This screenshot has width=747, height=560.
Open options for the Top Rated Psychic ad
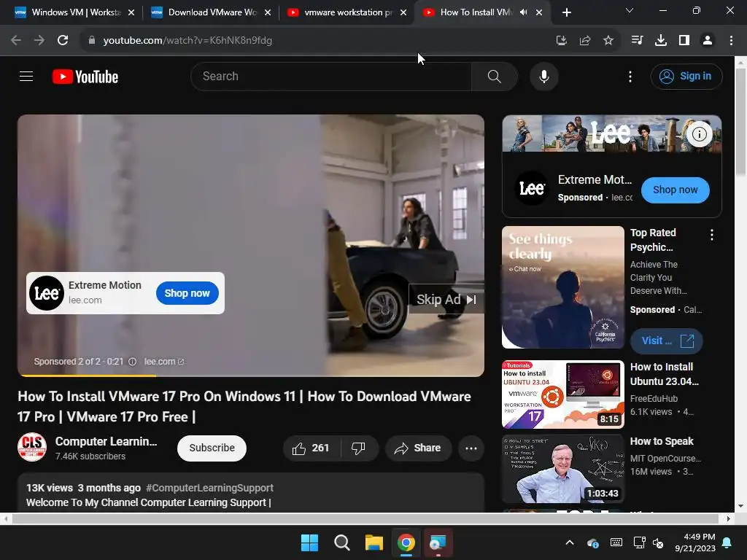coord(712,234)
